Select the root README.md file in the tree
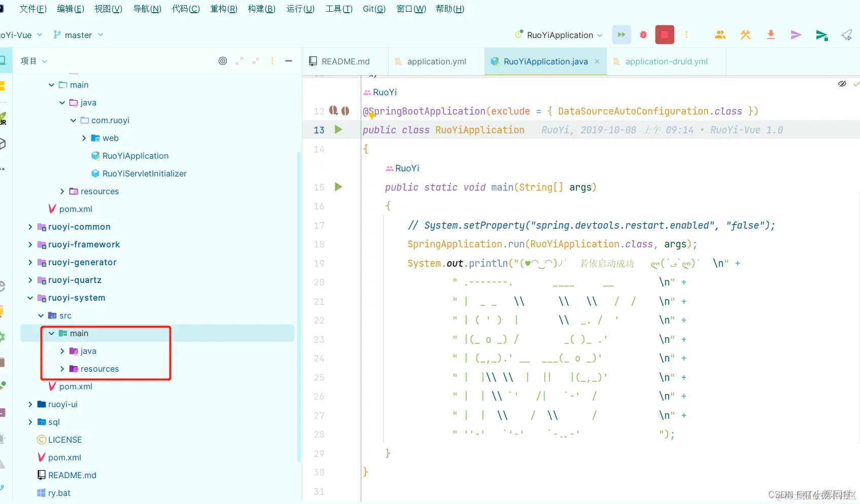Screen dimensions: 860x504 pos(72,475)
